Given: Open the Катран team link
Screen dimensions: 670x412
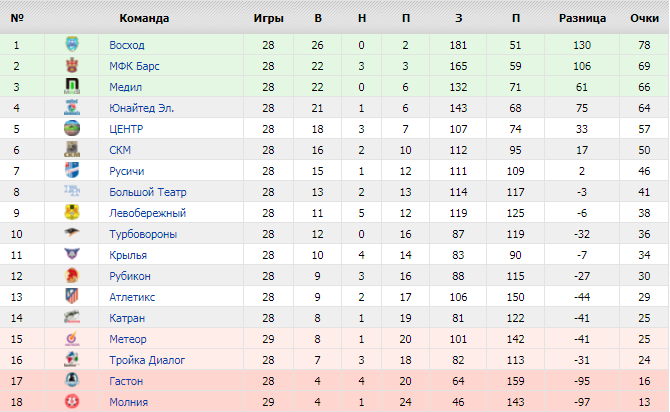Looking at the screenshot, I should pos(127,318).
